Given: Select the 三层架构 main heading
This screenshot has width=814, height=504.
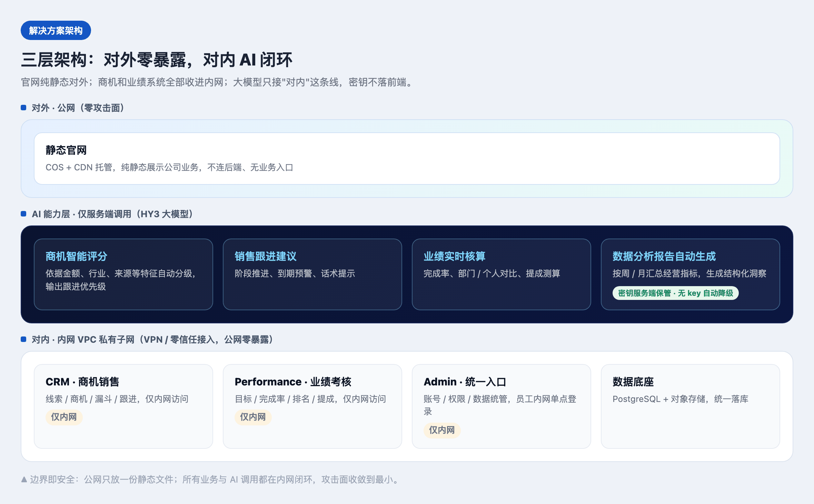Looking at the screenshot, I should [157, 60].
